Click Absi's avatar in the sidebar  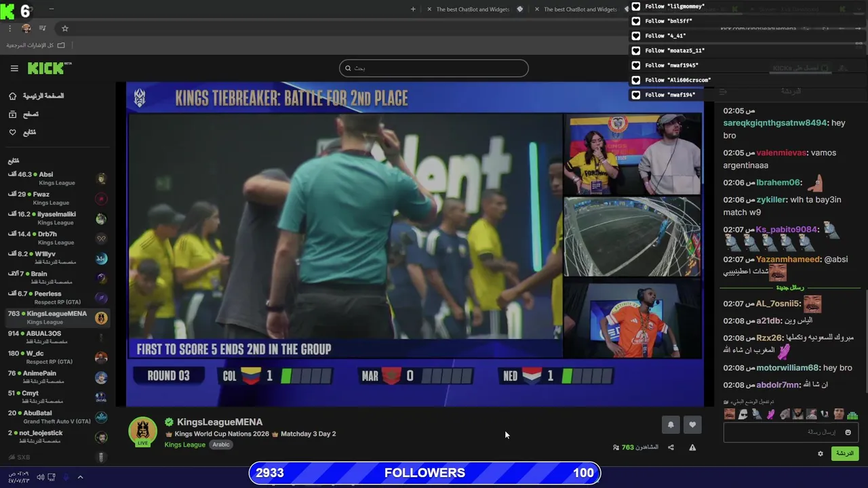[x=101, y=179]
